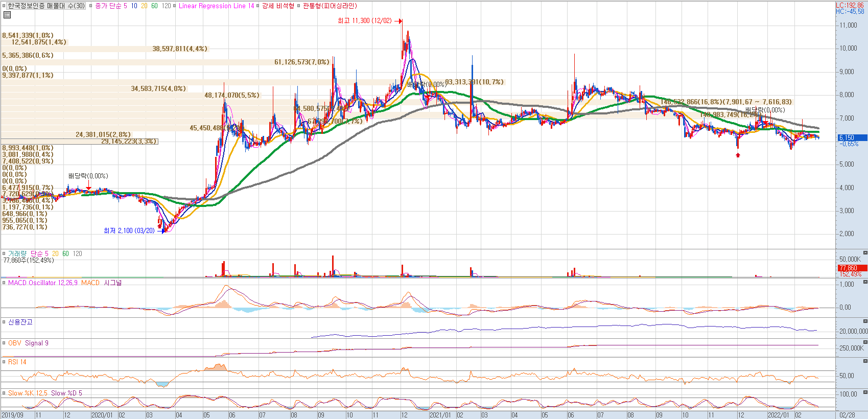Open the grid table icon under the stock title
The height and width of the screenshot is (419, 868).
point(7,15)
